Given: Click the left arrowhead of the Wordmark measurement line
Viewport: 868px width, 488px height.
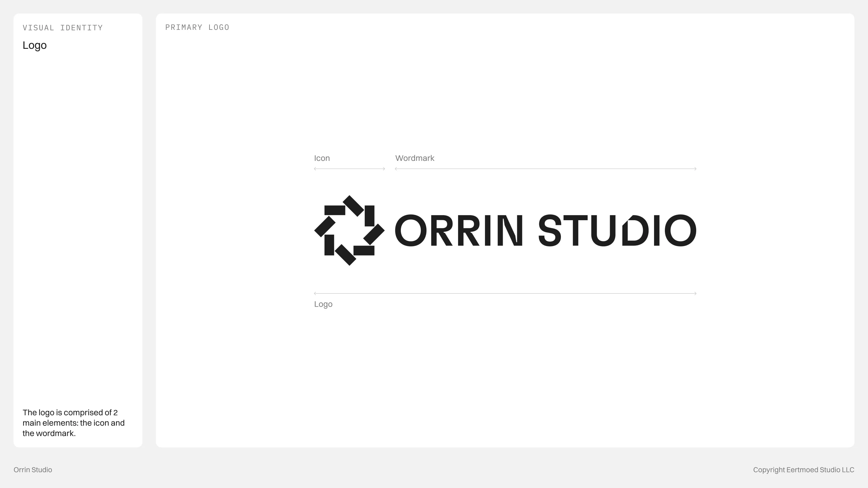Looking at the screenshot, I should [396, 169].
